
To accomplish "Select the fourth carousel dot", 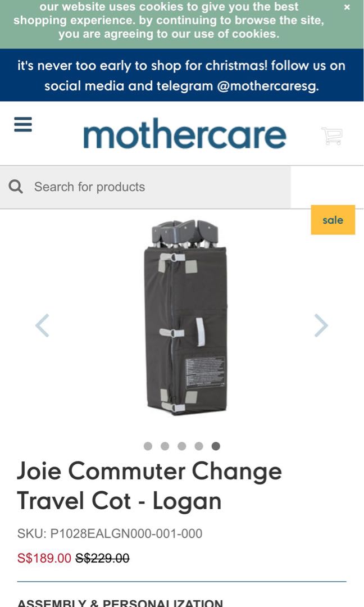I will point(199,446).
